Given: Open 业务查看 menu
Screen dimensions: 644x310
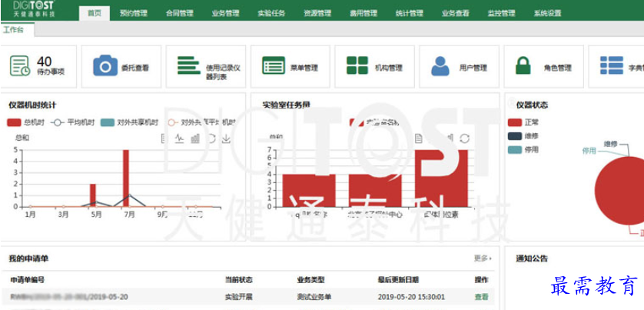Looking at the screenshot, I should tap(456, 13).
